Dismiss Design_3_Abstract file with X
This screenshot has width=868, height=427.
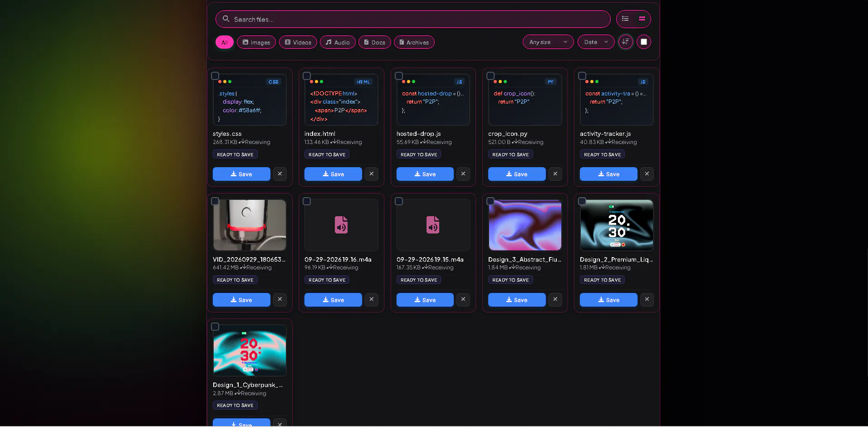point(555,299)
